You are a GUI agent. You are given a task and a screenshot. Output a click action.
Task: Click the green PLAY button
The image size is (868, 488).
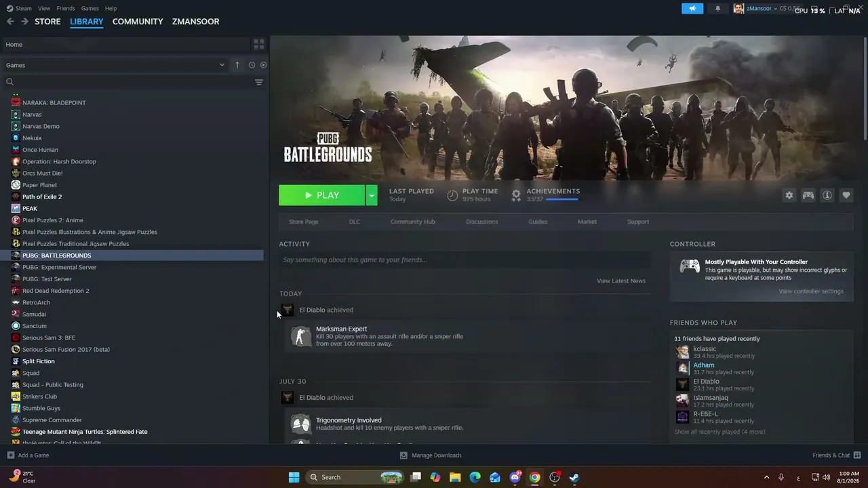click(322, 195)
